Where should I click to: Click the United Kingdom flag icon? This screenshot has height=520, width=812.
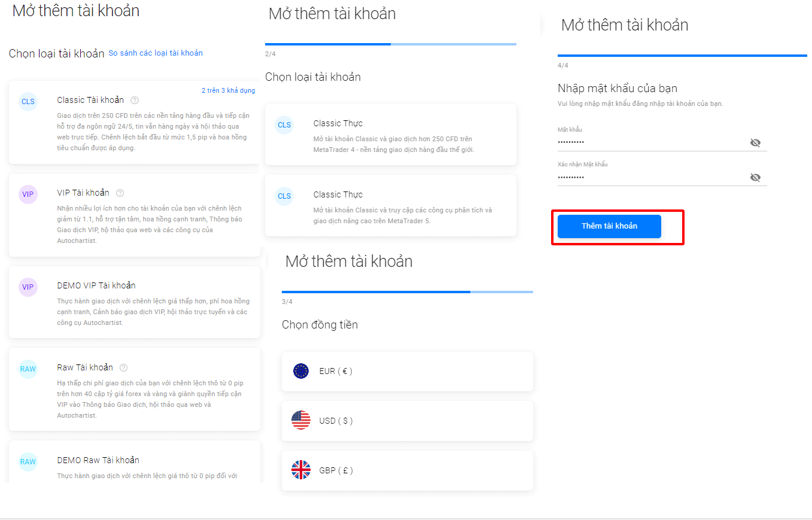pyautogui.click(x=301, y=470)
